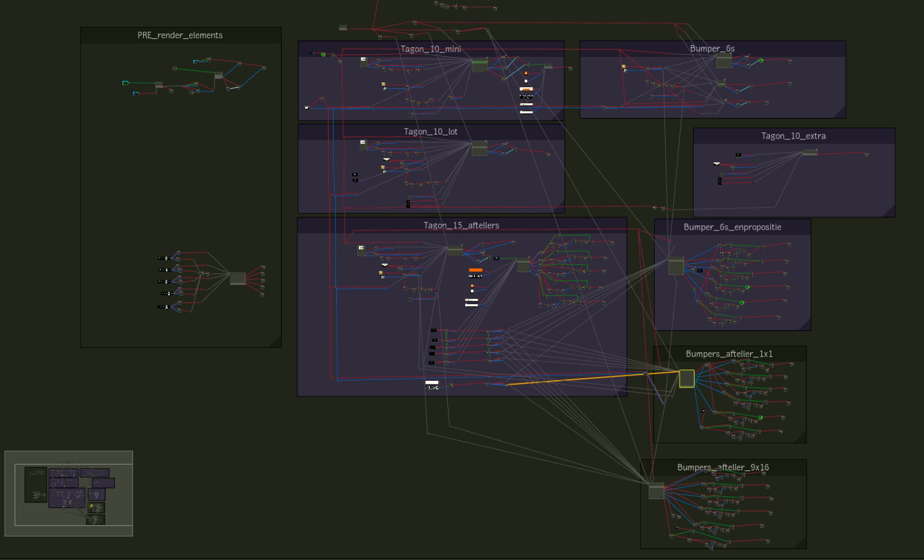924x560 pixels.
Task: Select the large node feeding green branches in Tagon_15_aftellers
Action: (x=523, y=264)
